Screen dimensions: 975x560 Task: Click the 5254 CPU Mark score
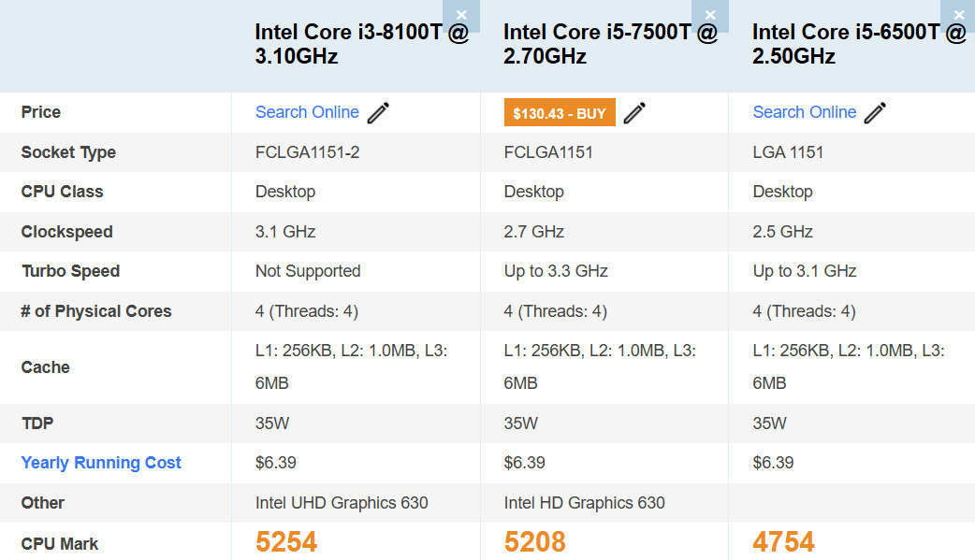pyautogui.click(x=286, y=541)
